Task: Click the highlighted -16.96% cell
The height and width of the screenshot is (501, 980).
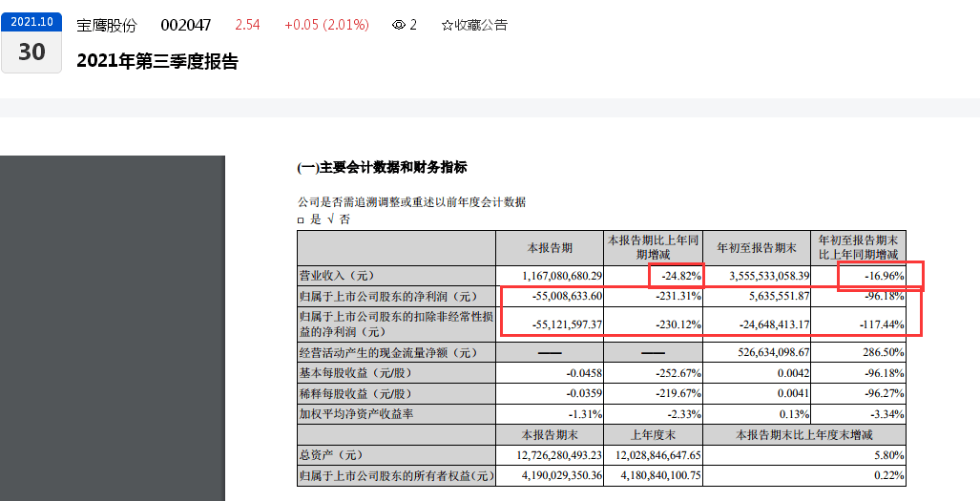Action: [879, 276]
